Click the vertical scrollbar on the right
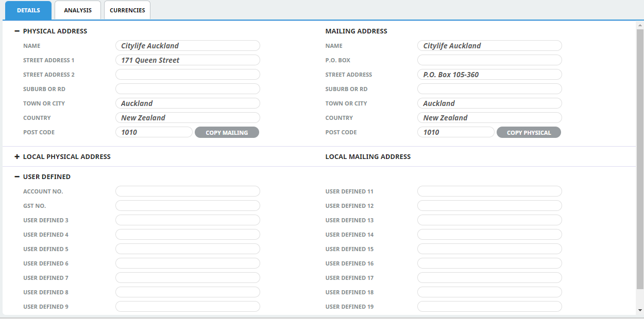Image resolution: width=644 pixels, height=319 pixels. [x=640, y=154]
